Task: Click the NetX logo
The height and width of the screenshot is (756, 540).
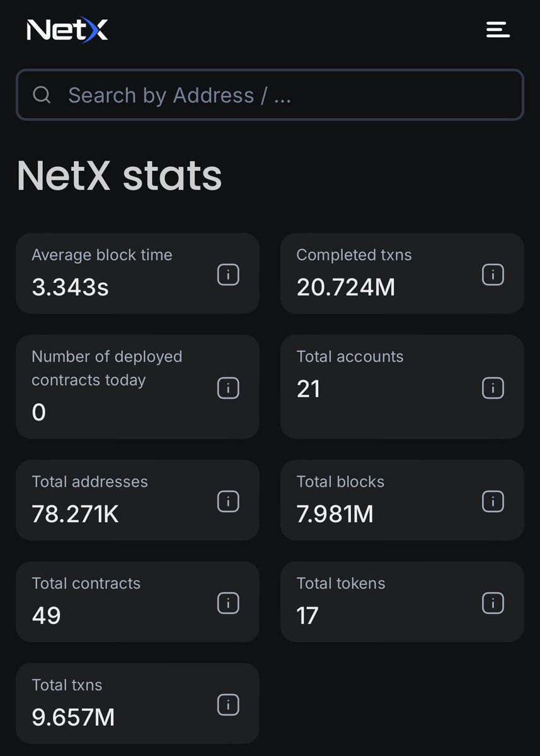Action: [x=67, y=30]
